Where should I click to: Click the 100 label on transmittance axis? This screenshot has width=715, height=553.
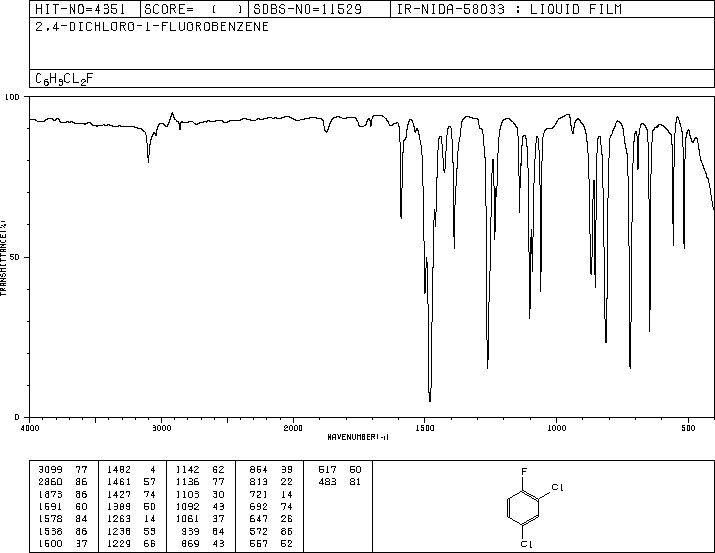[x=12, y=97]
